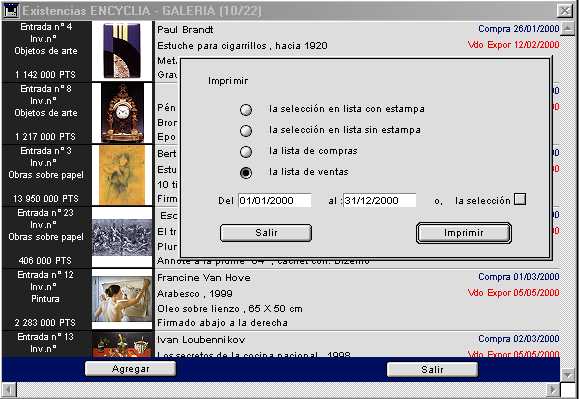The image size is (579, 399).
Task: Click vertical scrollbar down arrow
Action: [567, 375]
